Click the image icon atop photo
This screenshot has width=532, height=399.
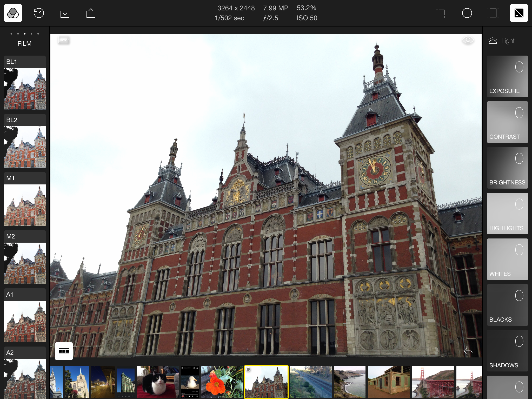(x=64, y=40)
